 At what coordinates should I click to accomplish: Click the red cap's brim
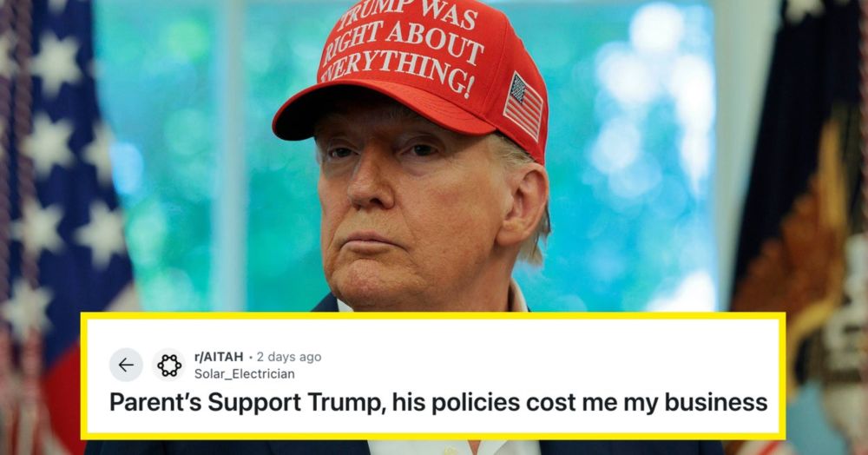coord(382,110)
